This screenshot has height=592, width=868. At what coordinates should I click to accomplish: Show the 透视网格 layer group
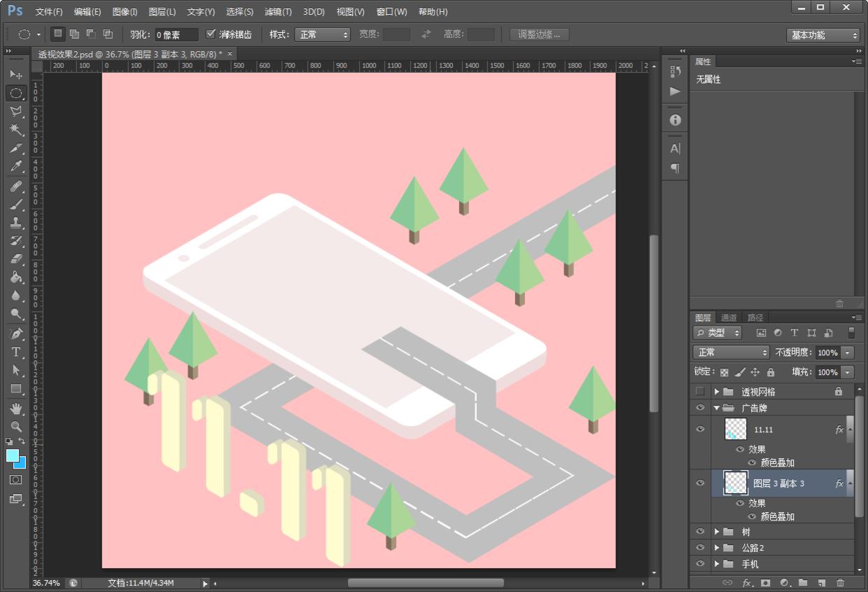[700, 392]
